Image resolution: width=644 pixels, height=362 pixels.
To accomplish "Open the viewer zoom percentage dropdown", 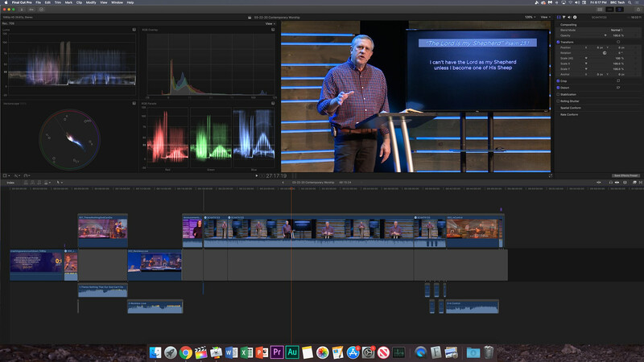I will coord(530,17).
